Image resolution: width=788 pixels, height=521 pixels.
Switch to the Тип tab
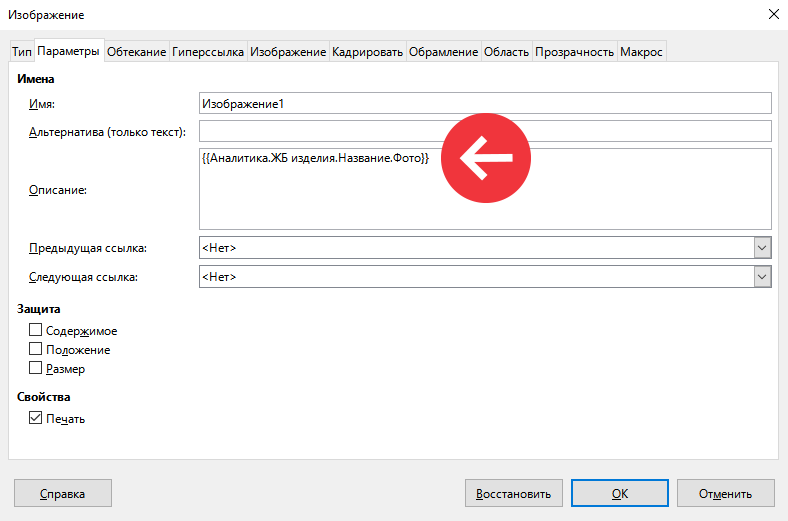(x=22, y=52)
